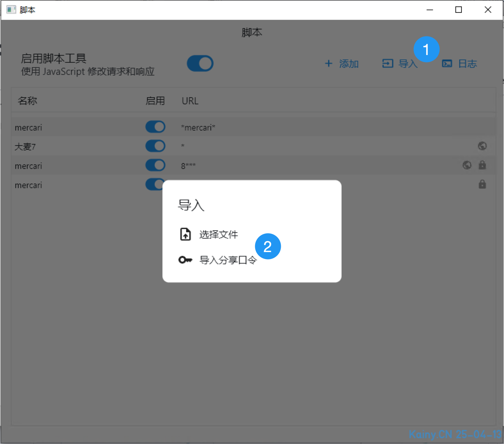
Task: Click the app icon in the title bar
Action: pyautogui.click(x=11, y=10)
